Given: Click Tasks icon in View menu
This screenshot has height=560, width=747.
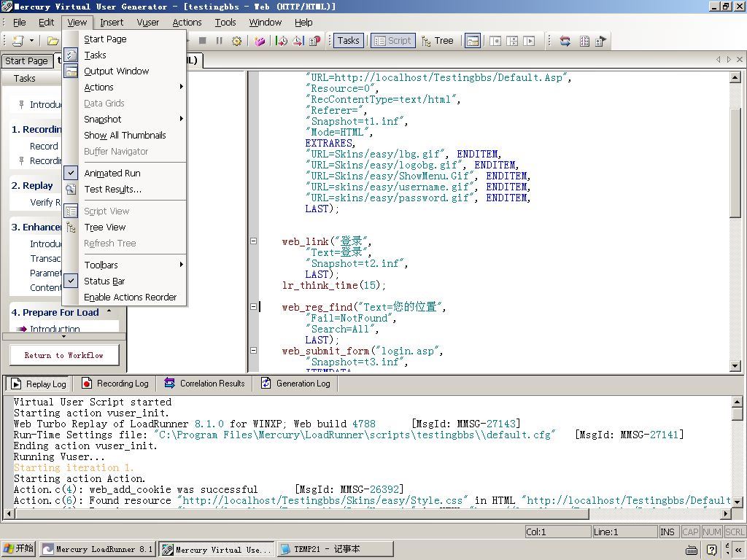Looking at the screenshot, I should pyautogui.click(x=71, y=55).
